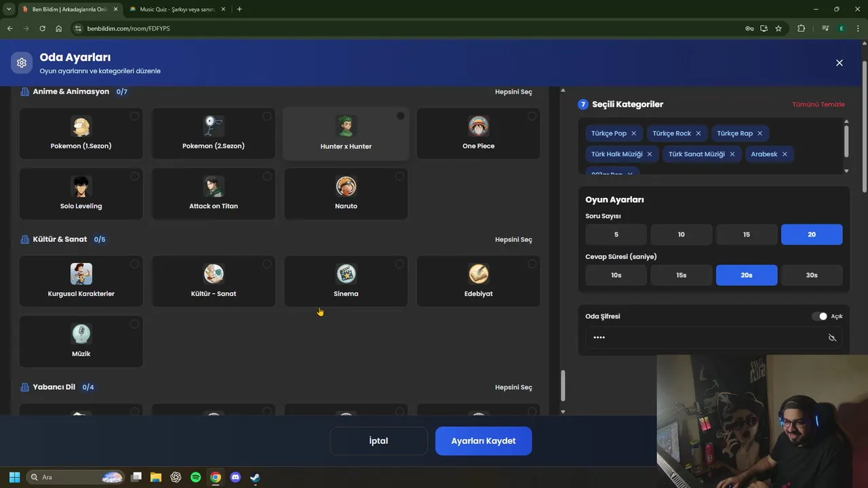Select the Naruto category card
868x488 pixels.
[x=346, y=194]
